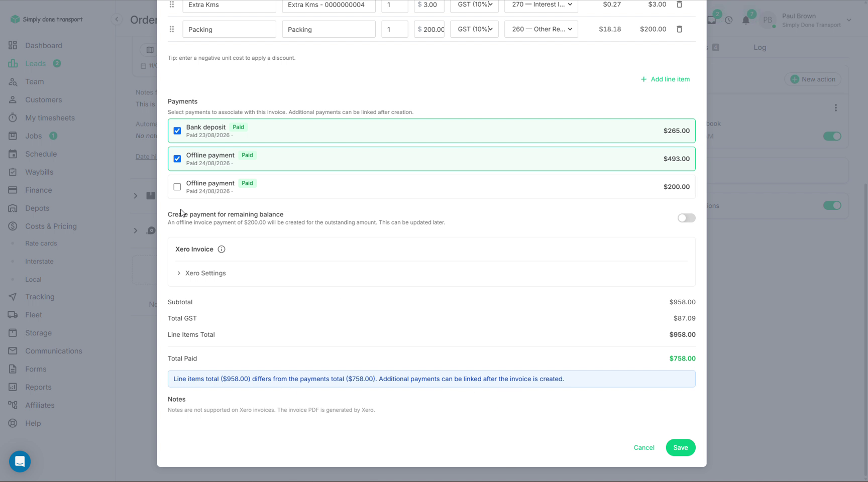Open the notifications bell
Image resolution: width=868 pixels, height=482 pixels.
pyautogui.click(x=746, y=20)
